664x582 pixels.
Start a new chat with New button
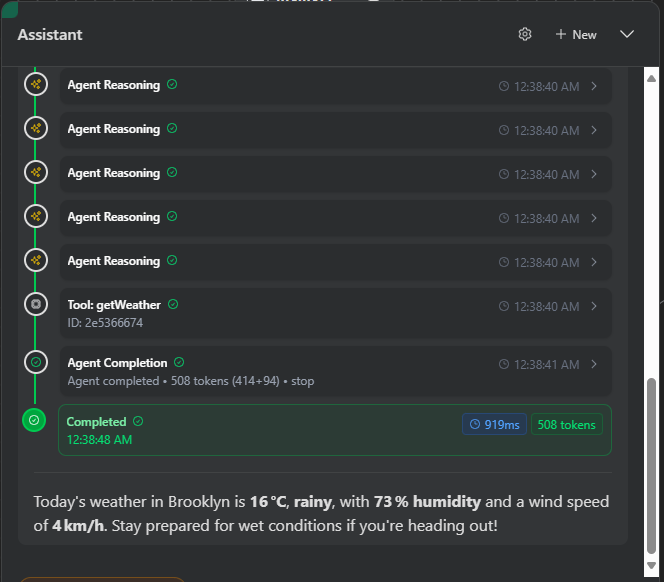coord(576,35)
